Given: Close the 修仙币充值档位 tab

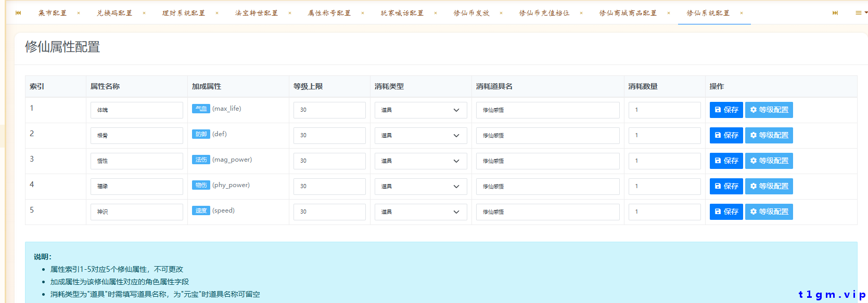Looking at the screenshot, I should click(x=581, y=13).
